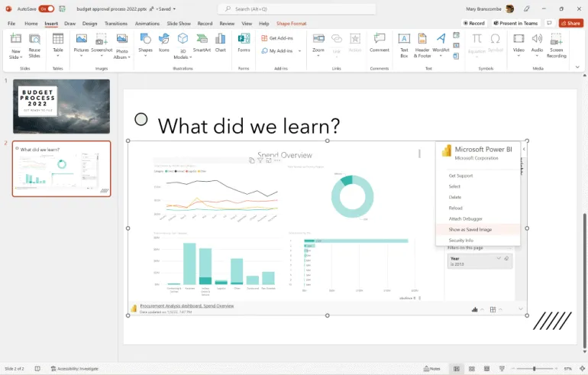
Task: Start Screen Recording
Action: [x=557, y=46]
